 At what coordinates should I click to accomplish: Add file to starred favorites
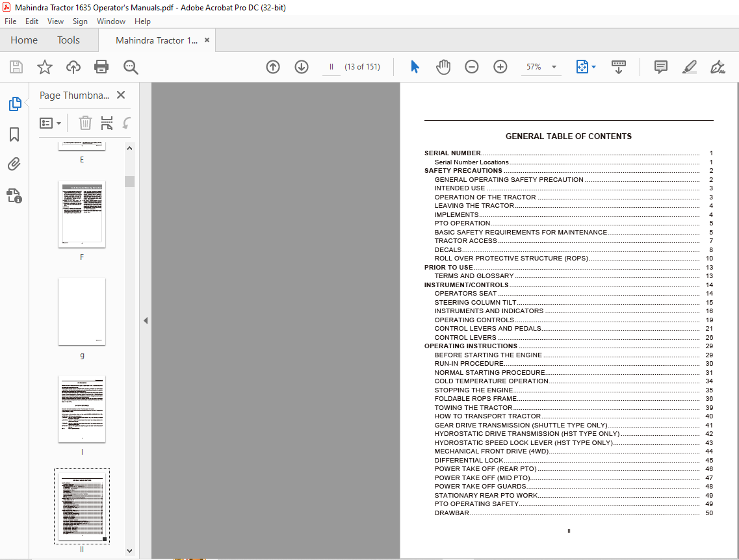[x=45, y=67]
